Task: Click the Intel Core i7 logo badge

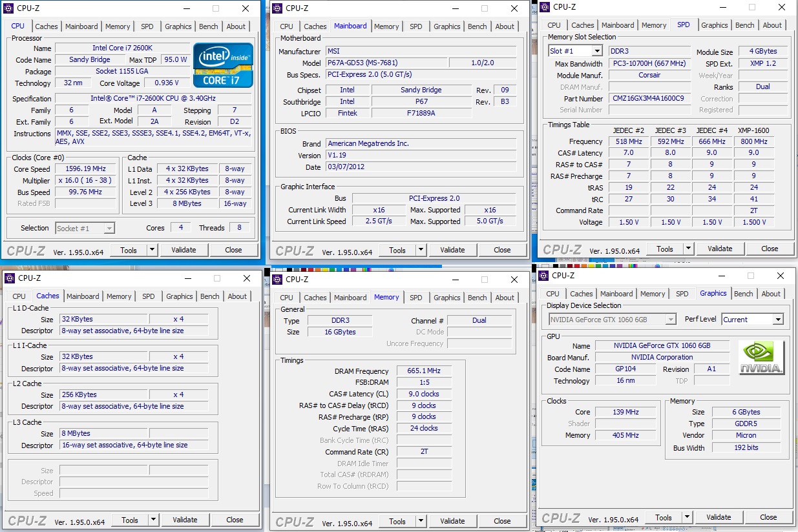Action: (223, 65)
